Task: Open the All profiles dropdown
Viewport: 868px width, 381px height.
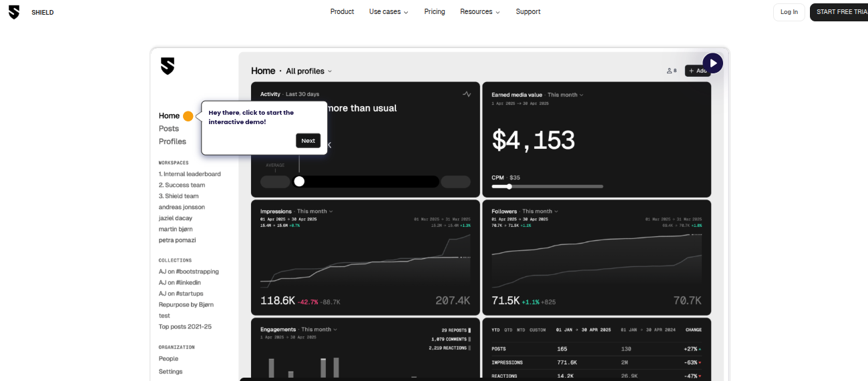Action: tap(308, 71)
